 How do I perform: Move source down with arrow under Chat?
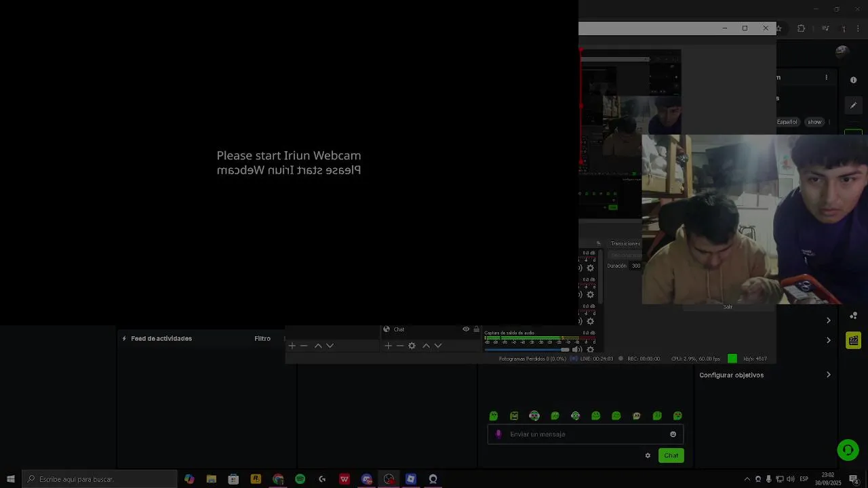coord(438,346)
